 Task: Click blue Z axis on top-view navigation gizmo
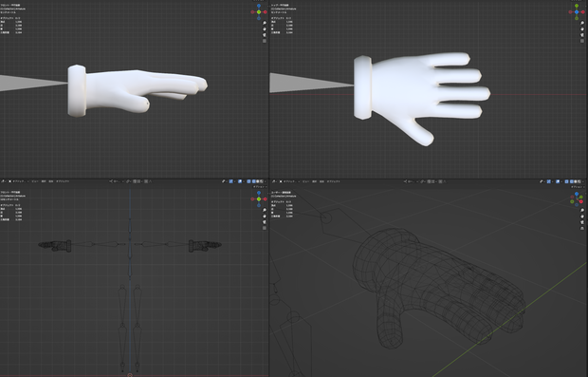click(577, 12)
